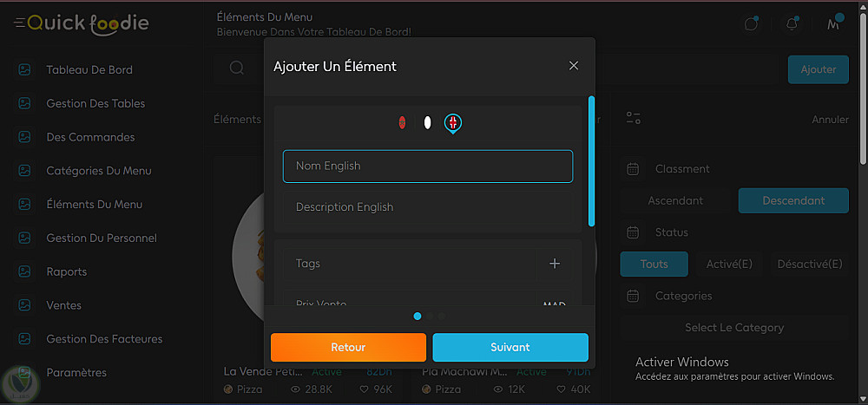Screen dimensions: 868x405
Task: Add a tag with the plus icon
Action: pos(555,264)
